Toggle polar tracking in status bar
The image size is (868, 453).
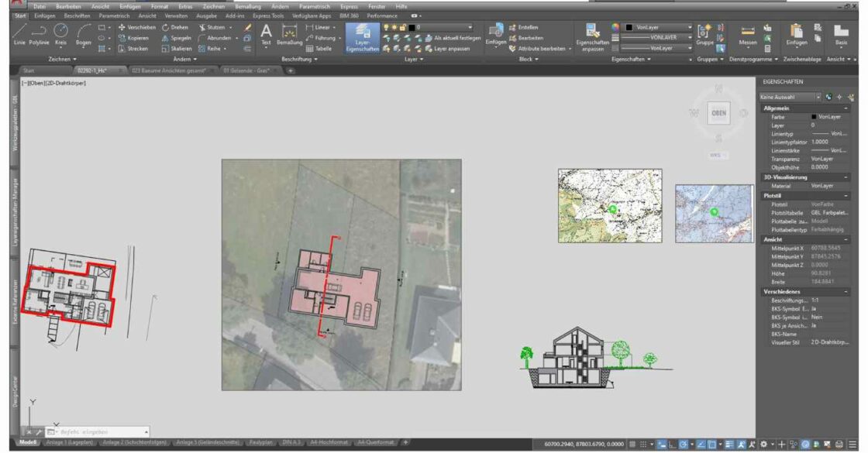pyautogui.click(x=684, y=444)
